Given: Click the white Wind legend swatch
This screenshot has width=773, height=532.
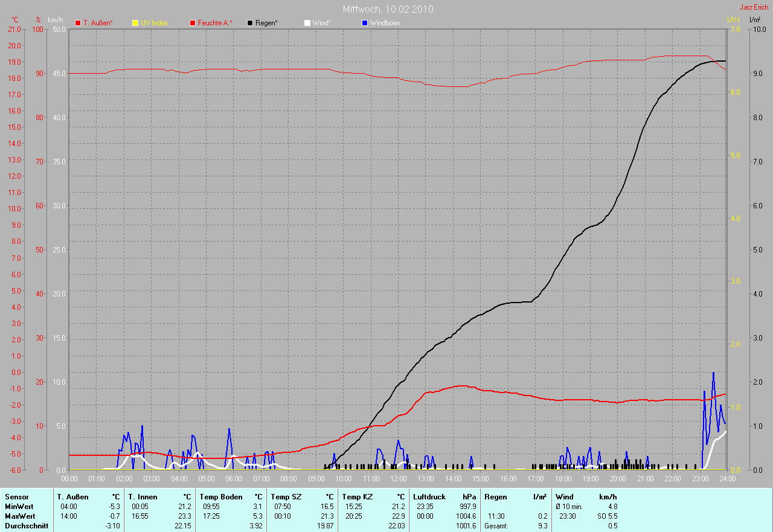Looking at the screenshot, I should [x=307, y=23].
